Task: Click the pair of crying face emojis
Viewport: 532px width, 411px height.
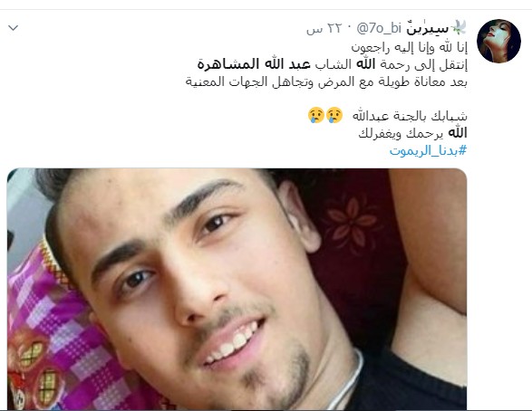Action: coord(325,115)
